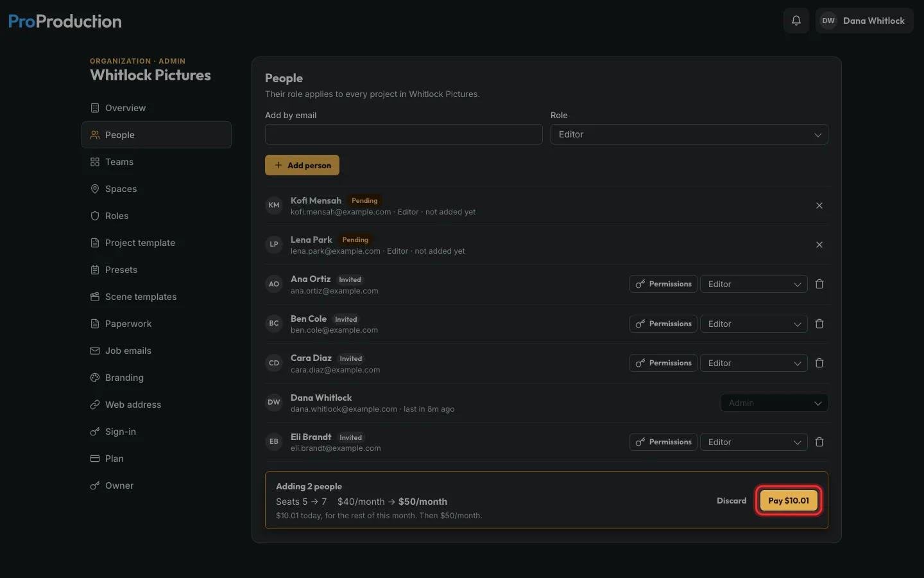924x578 pixels.
Task: Delete Eli Brandt with trash icon
Action: [819, 442]
